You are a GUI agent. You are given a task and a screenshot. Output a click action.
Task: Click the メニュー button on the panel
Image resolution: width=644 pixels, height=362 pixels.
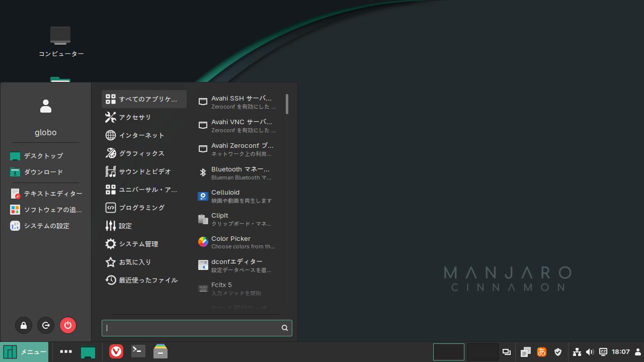tap(25, 352)
